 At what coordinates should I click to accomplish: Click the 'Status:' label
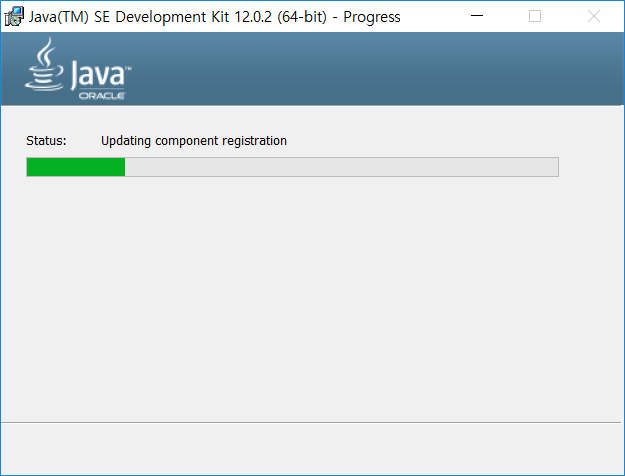pyautogui.click(x=46, y=141)
